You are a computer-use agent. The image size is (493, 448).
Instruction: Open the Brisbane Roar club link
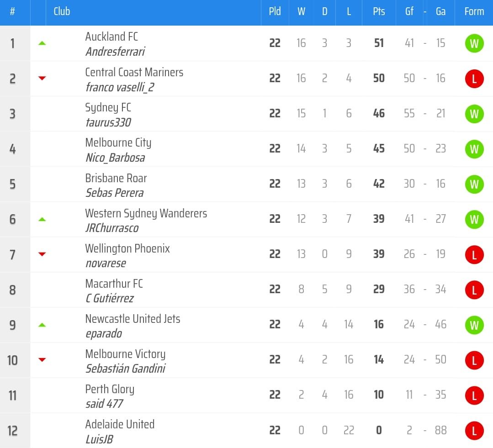[x=116, y=178]
